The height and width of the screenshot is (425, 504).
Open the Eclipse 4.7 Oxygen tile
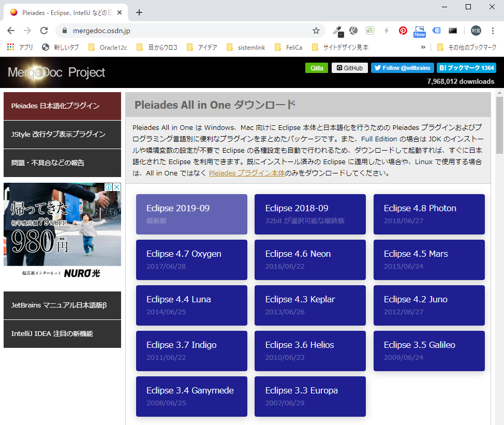click(x=191, y=260)
